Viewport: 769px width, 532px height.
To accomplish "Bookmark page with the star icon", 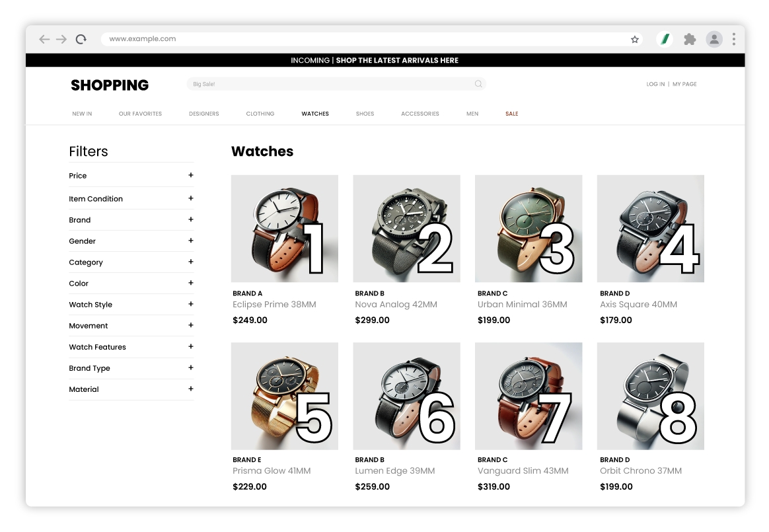I will point(635,40).
